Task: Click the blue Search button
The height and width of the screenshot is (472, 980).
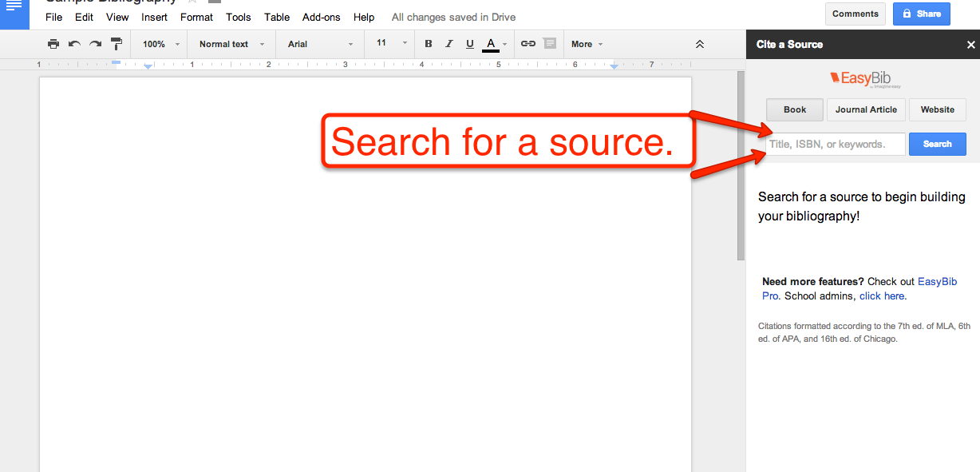Action: [x=938, y=144]
